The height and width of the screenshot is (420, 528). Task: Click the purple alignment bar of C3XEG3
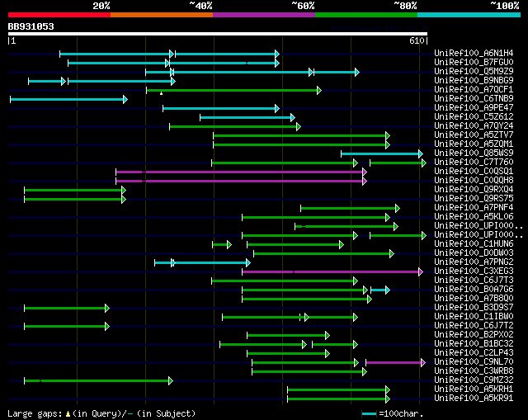coord(332,272)
